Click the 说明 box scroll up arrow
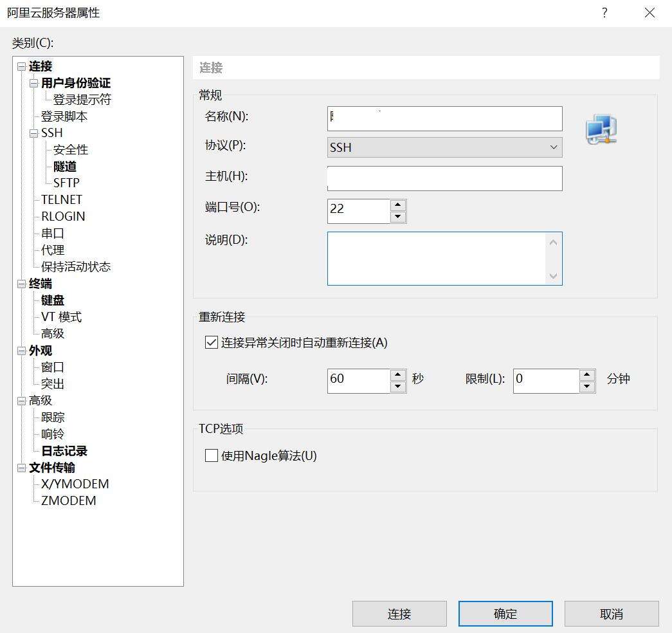 point(553,243)
